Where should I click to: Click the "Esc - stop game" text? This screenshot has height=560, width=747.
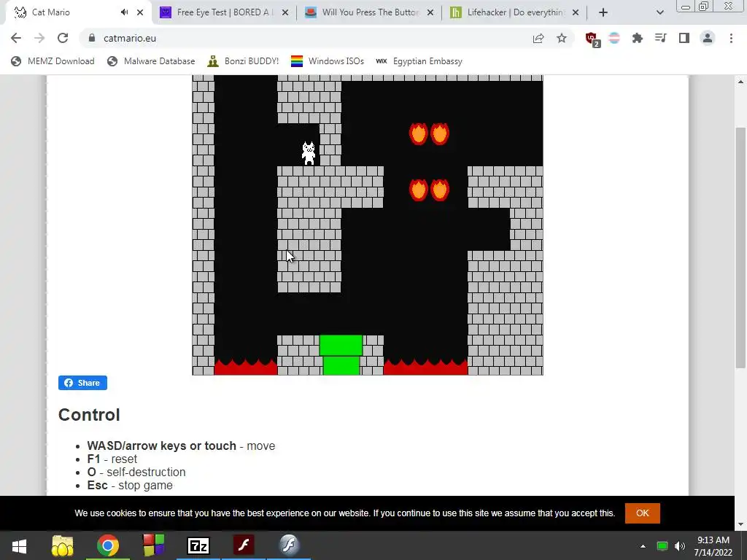[130, 485]
